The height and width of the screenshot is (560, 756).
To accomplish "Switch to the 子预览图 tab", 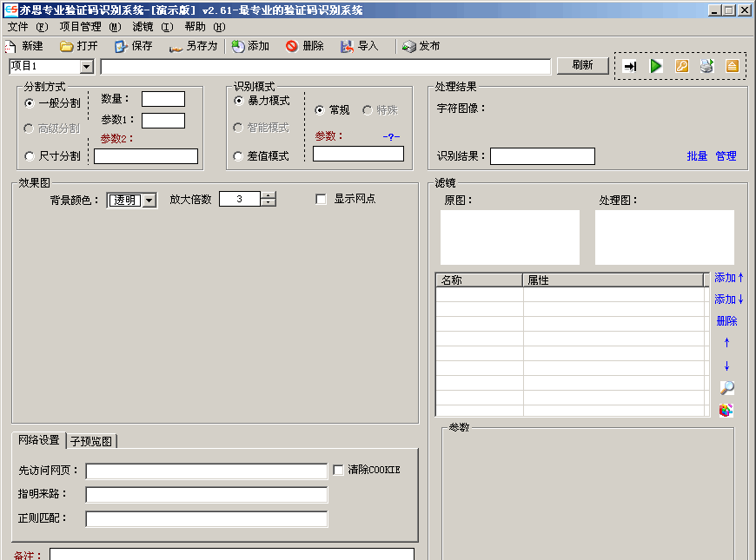I will [91, 441].
